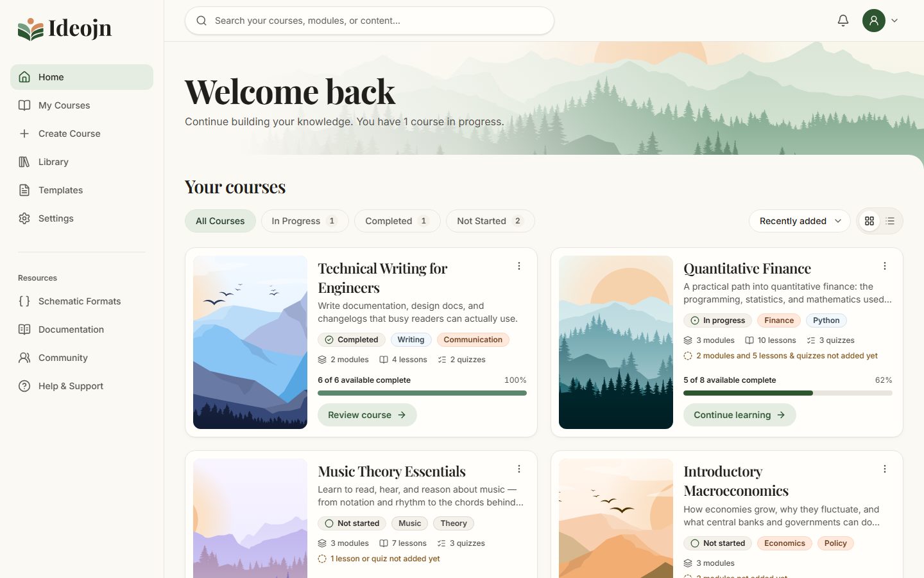Click the Finance tag
The image size is (924, 578).
pyautogui.click(x=779, y=320)
